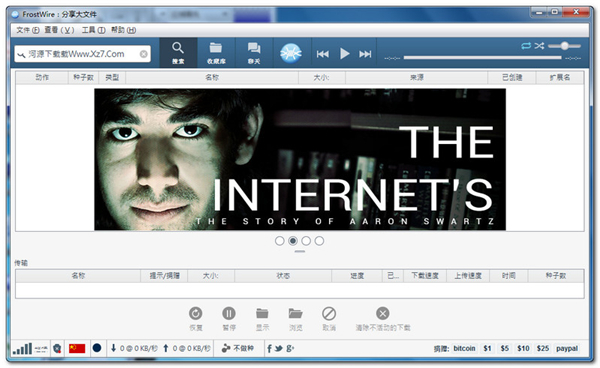Clear the search box text
Viewport: 600px width, 368px height.
143,54
